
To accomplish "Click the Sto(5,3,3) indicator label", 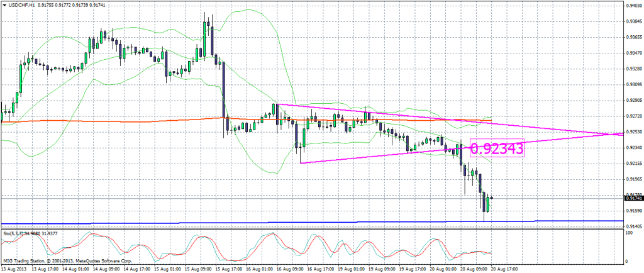I will (x=16, y=233).
